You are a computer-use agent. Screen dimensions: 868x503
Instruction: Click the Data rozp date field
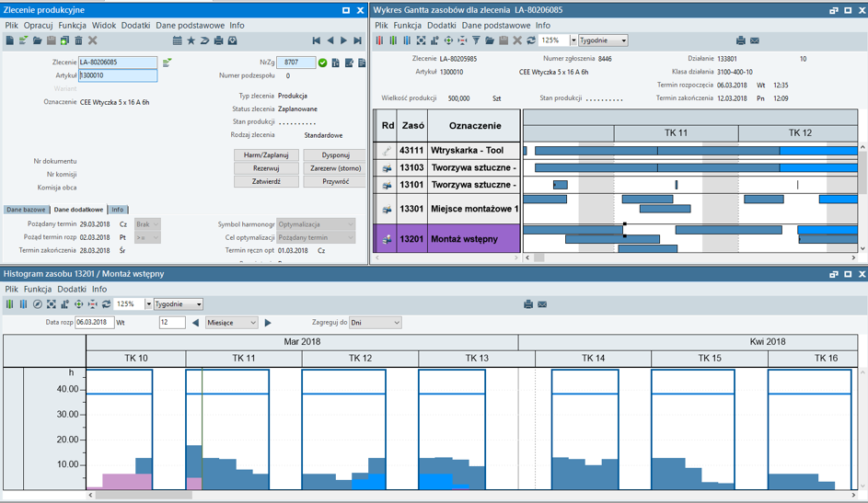94,323
